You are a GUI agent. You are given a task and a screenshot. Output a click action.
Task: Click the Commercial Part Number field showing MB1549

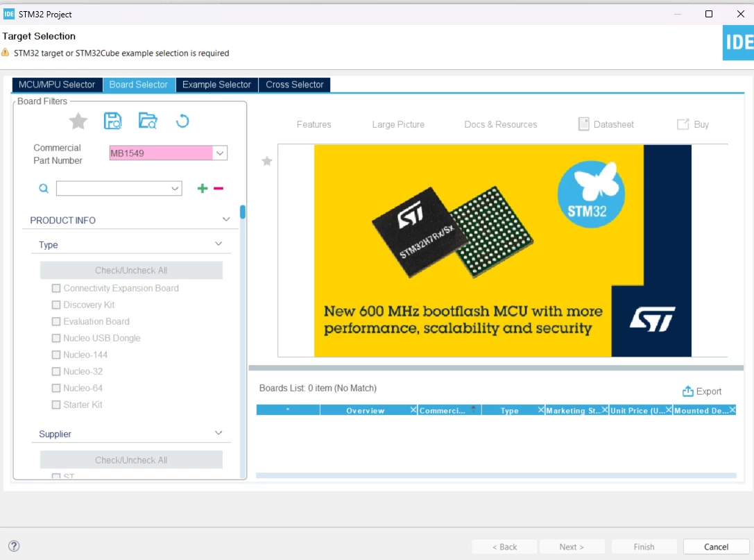click(x=161, y=153)
